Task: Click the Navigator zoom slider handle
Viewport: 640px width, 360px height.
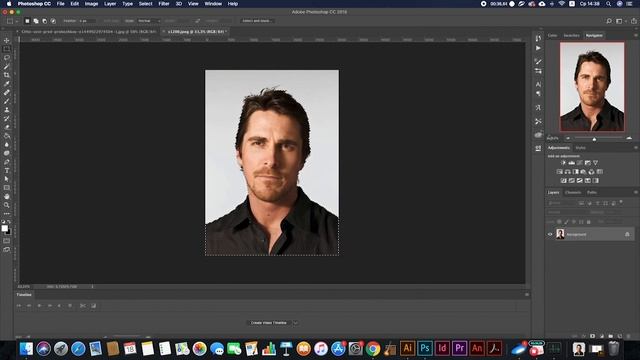Action: pos(594,139)
